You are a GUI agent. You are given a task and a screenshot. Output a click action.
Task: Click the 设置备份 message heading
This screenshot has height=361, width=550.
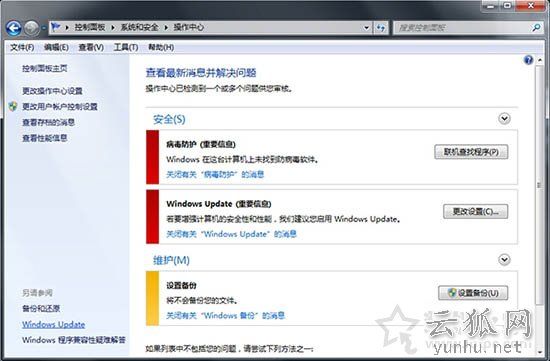181,285
